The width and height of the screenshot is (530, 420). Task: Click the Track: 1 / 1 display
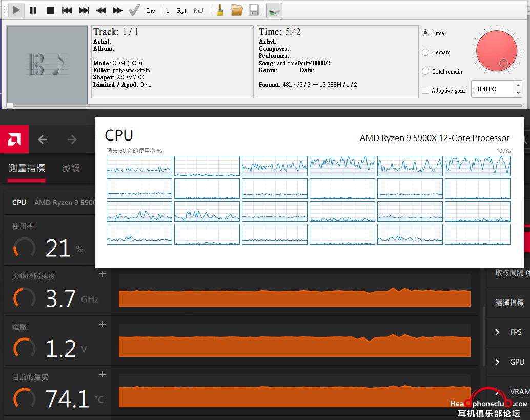[x=116, y=32]
